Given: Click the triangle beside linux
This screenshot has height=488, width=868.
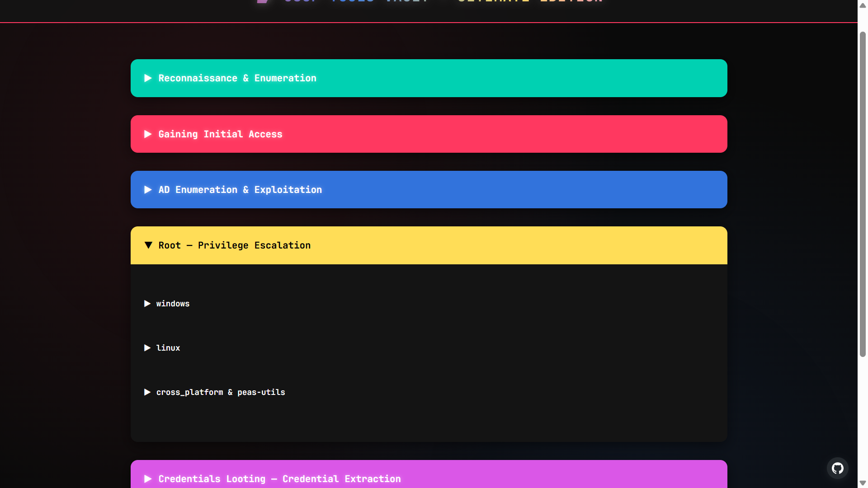Looking at the screenshot, I should coord(147,348).
